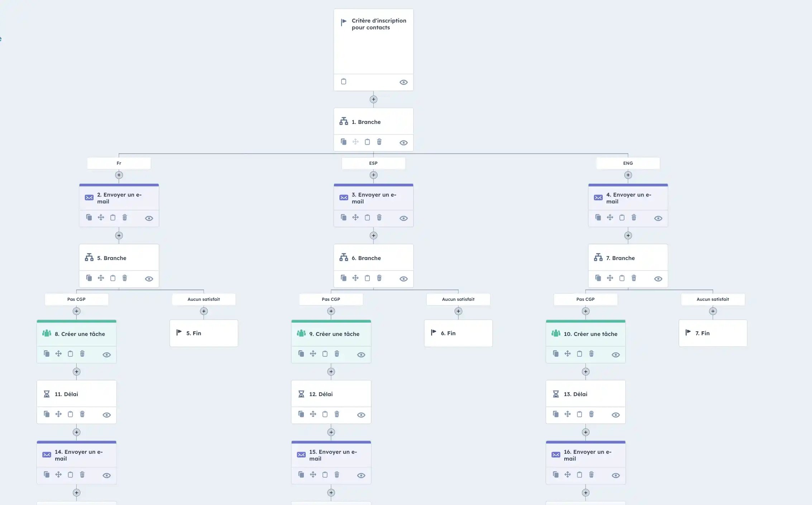Select the ENG branch label
Screen dimensions: 812x505
628,163
